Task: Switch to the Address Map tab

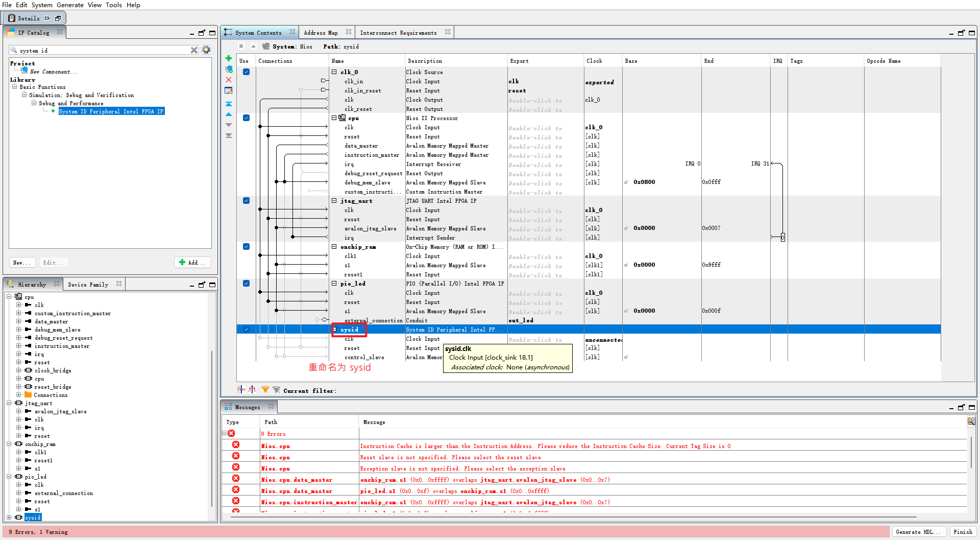Action: (x=320, y=32)
